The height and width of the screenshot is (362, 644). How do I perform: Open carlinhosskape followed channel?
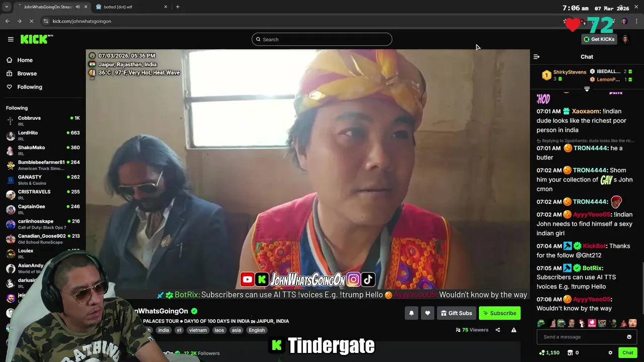[43, 224]
